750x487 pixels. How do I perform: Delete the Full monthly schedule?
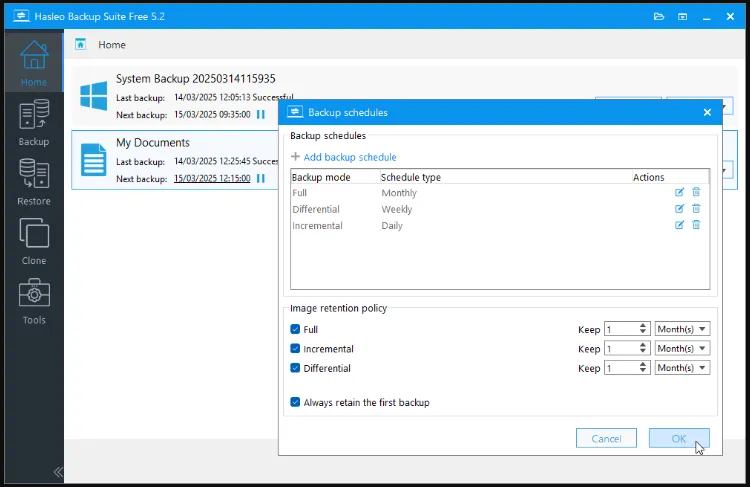coord(696,192)
